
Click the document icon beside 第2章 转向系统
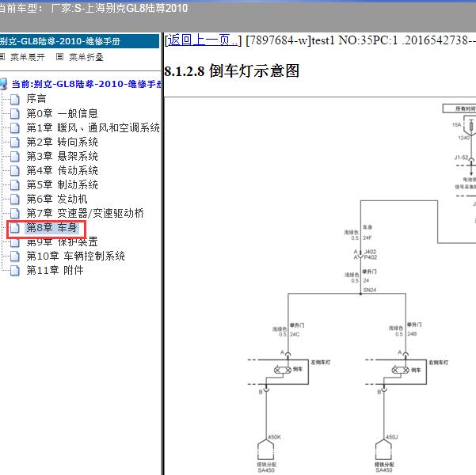coord(14,142)
